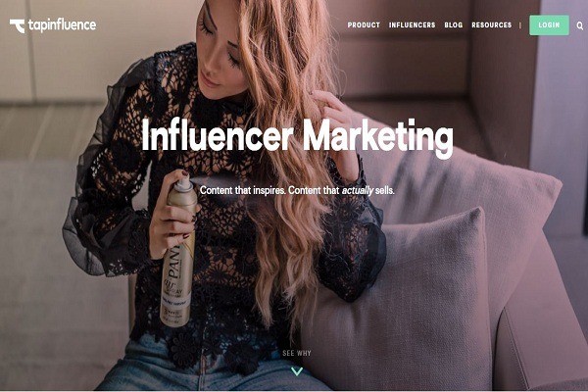Click the word Marketing in the headline

(x=377, y=137)
